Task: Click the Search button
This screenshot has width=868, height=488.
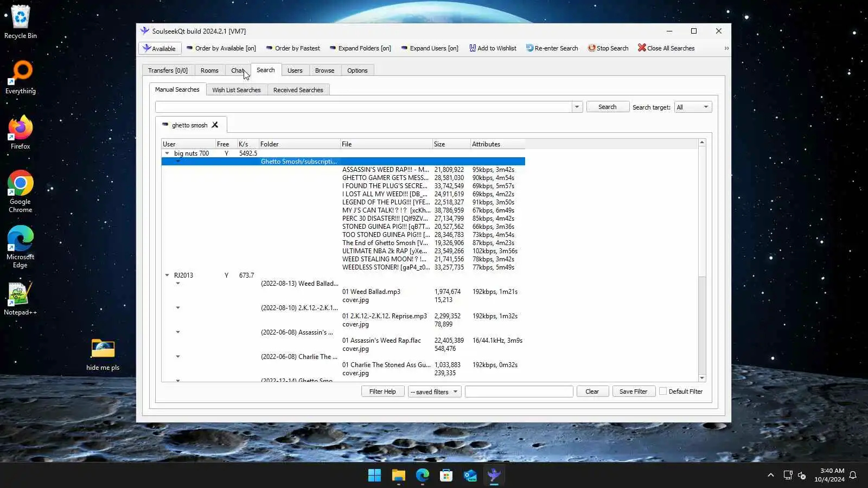Action: tap(608, 107)
